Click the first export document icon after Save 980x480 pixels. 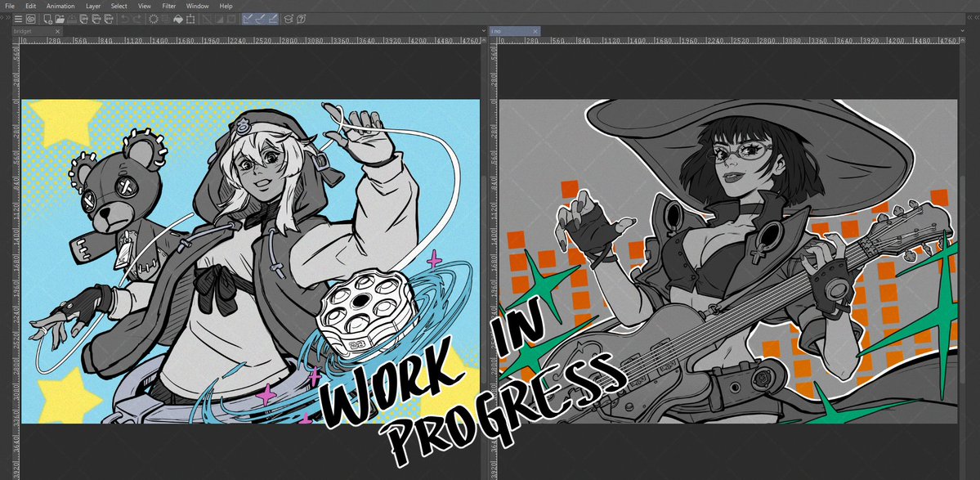point(83,20)
